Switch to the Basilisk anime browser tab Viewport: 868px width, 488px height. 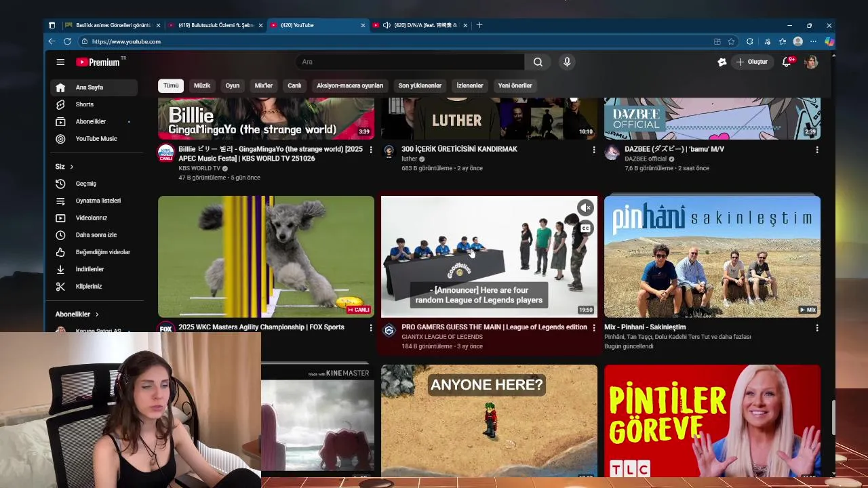pyautogui.click(x=113, y=25)
